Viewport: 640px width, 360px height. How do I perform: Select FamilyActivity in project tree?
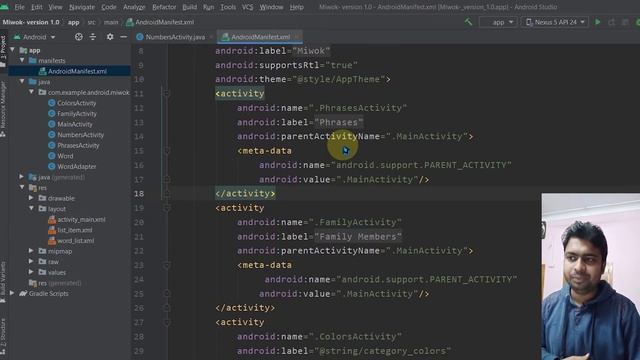click(x=77, y=113)
